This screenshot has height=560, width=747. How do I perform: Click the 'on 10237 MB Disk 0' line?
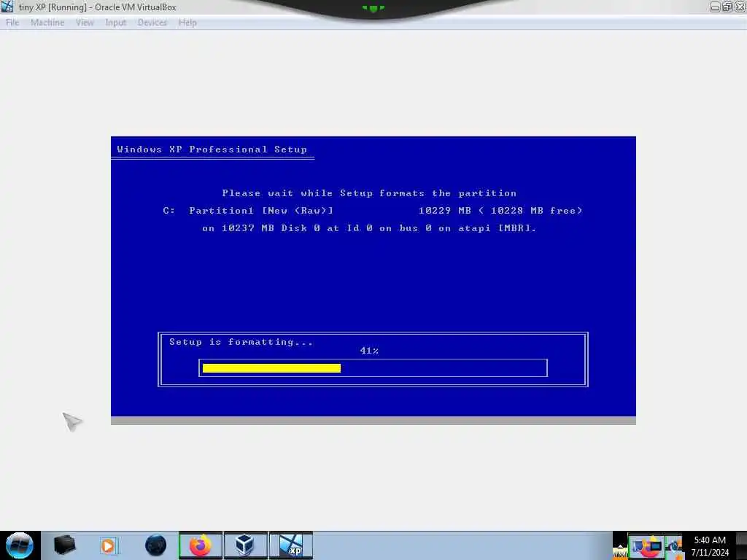click(369, 228)
